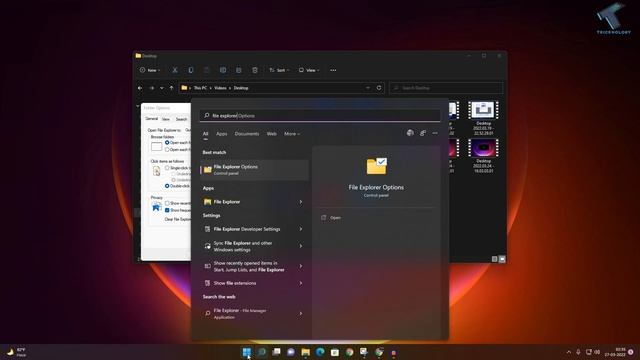
Task: Click the Rename icon in Explorer toolbar
Action: pyautogui.click(x=223, y=70)
